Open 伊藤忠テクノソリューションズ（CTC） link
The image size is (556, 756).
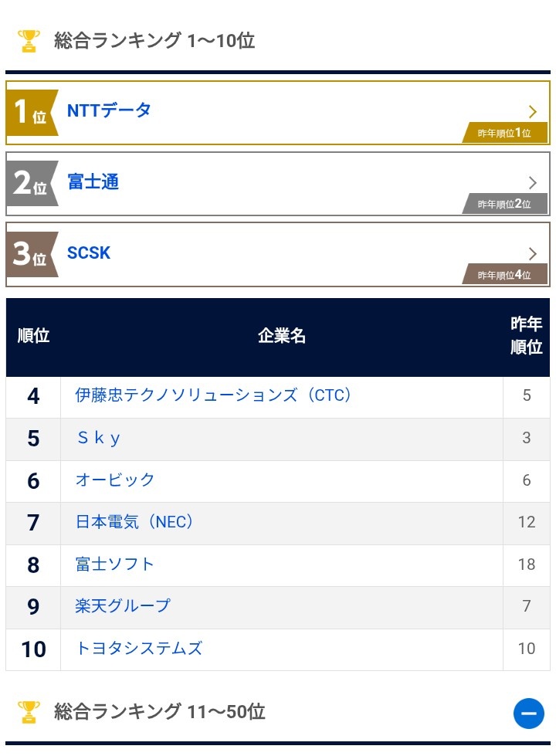[x=213, y=395]
